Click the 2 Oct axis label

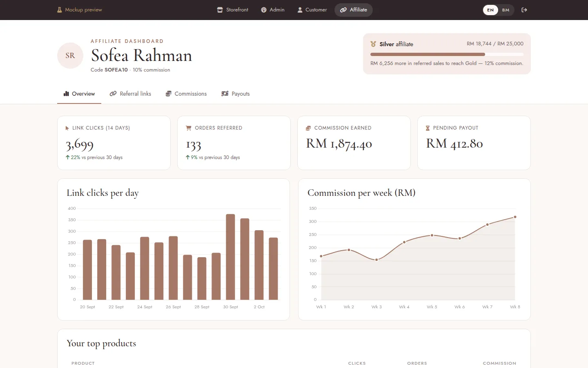coord(259,307)
